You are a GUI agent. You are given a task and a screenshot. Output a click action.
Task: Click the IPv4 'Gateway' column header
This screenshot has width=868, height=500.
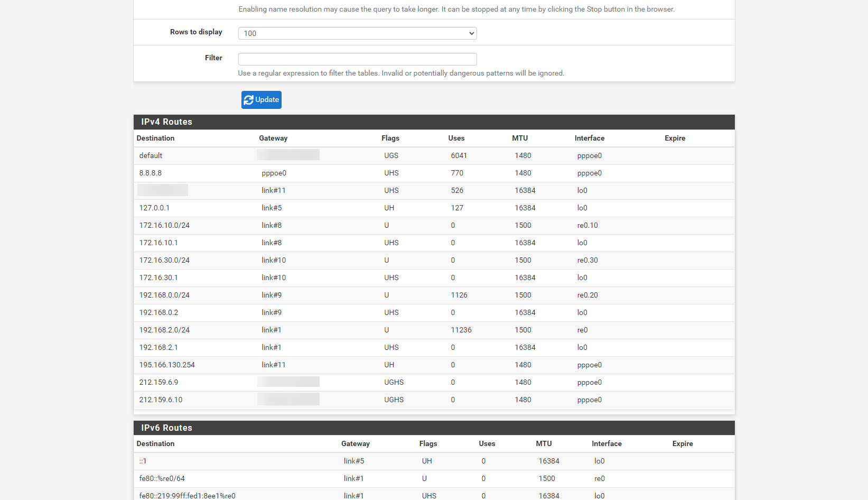(x=273, y=138)
